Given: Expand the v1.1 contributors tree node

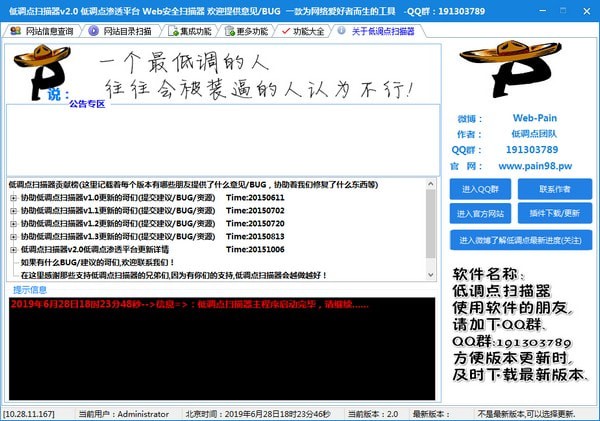Looking at the screenshot, I should pos(13,211).
